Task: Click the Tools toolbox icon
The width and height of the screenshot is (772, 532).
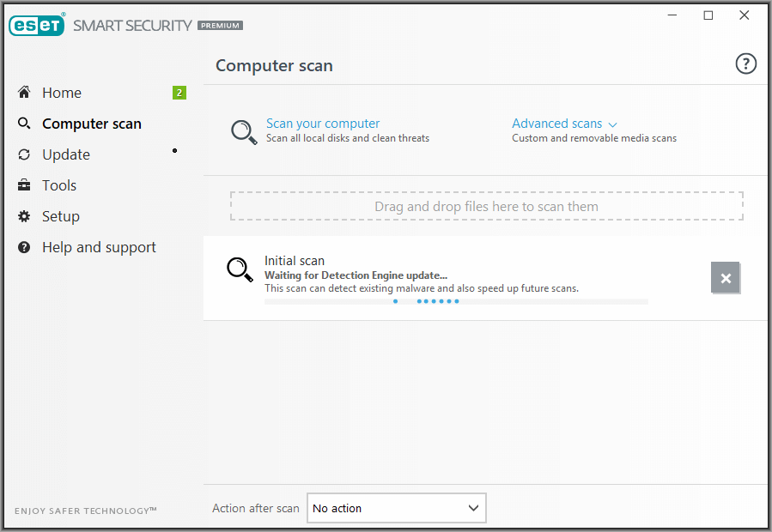Action: coord(24,185)
